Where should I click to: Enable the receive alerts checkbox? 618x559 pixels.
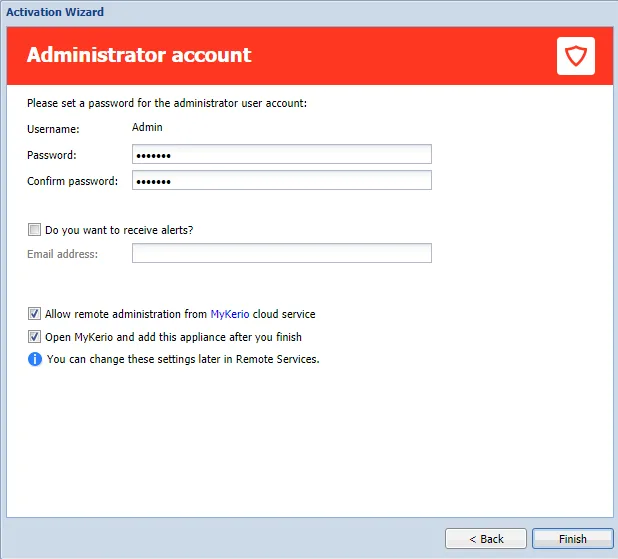click(34, 229)
